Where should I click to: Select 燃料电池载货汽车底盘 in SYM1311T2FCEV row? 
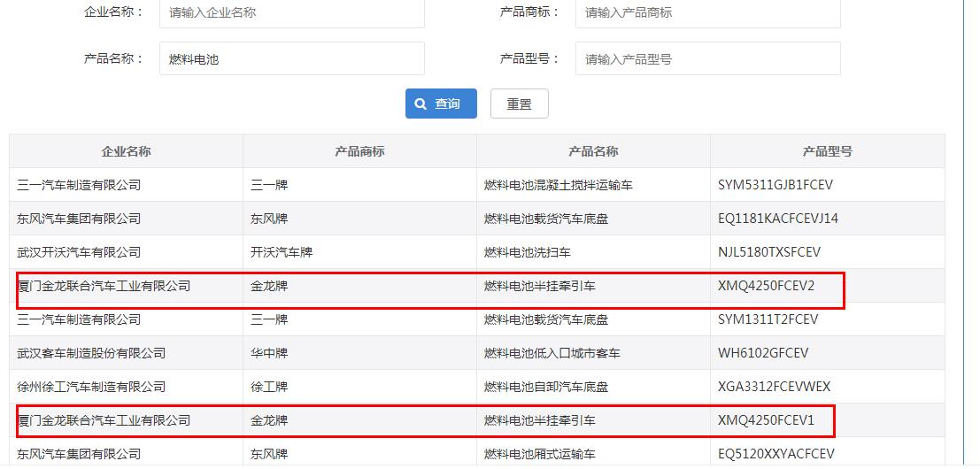[593, 319]
